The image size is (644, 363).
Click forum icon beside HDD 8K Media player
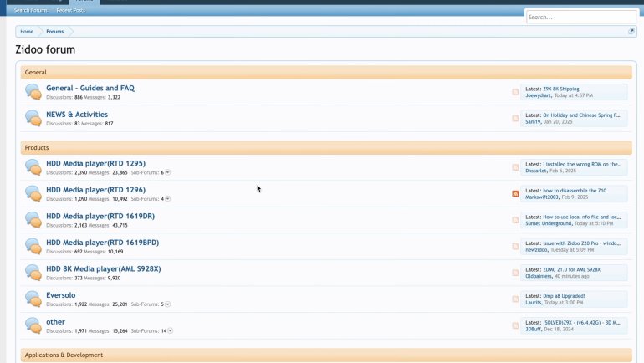(x=33, y=273)
